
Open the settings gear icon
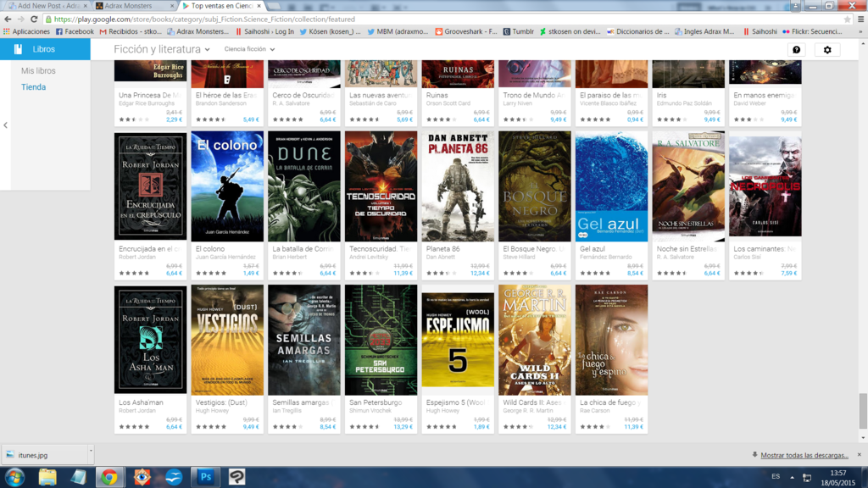tap(827, 50)
